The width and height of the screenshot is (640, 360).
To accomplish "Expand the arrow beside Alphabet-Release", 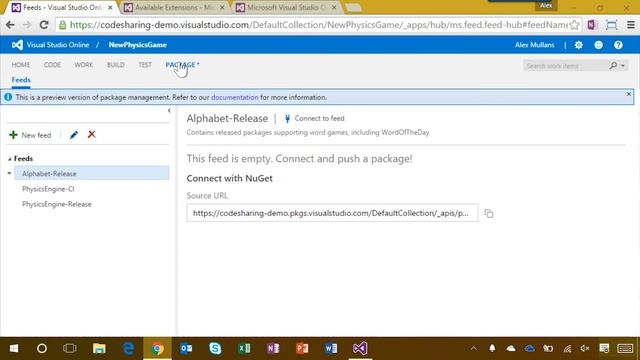I will tap(9, 173).
